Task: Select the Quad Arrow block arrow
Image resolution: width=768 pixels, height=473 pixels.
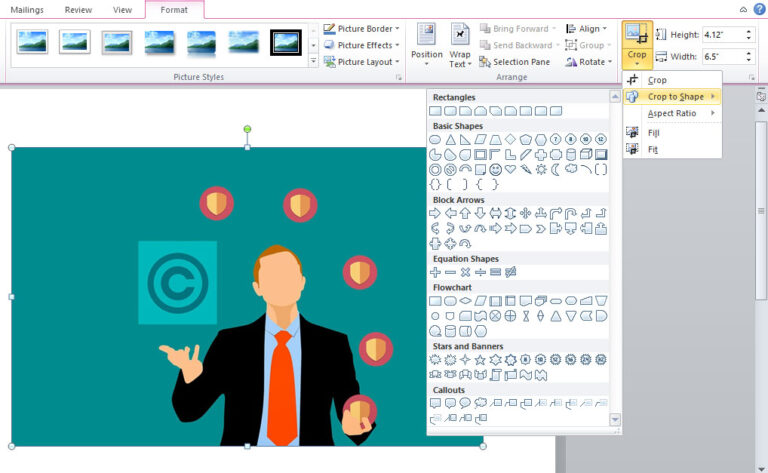Action: pyautogui.click(x=526, y=213)
